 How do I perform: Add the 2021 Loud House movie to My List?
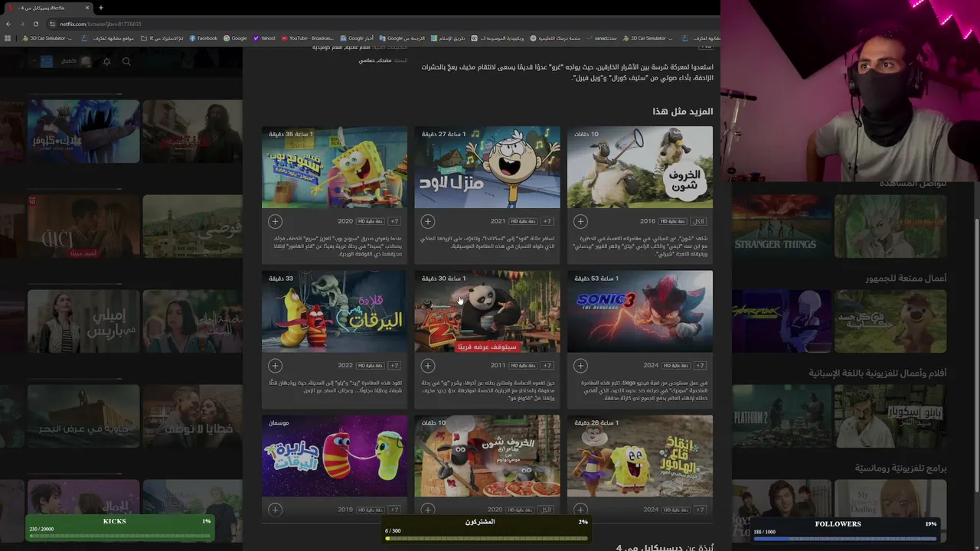428,221
